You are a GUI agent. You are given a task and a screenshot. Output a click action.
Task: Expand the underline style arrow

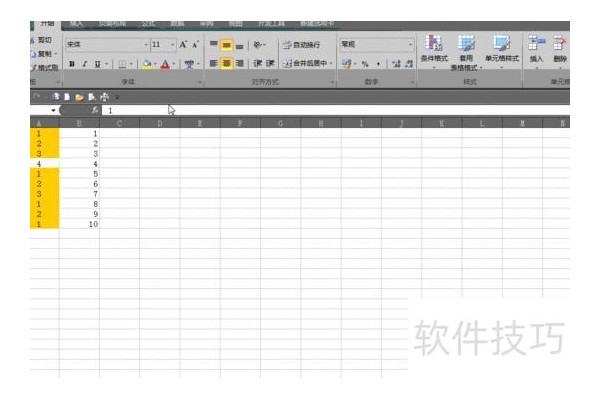(x=106, y=64)
